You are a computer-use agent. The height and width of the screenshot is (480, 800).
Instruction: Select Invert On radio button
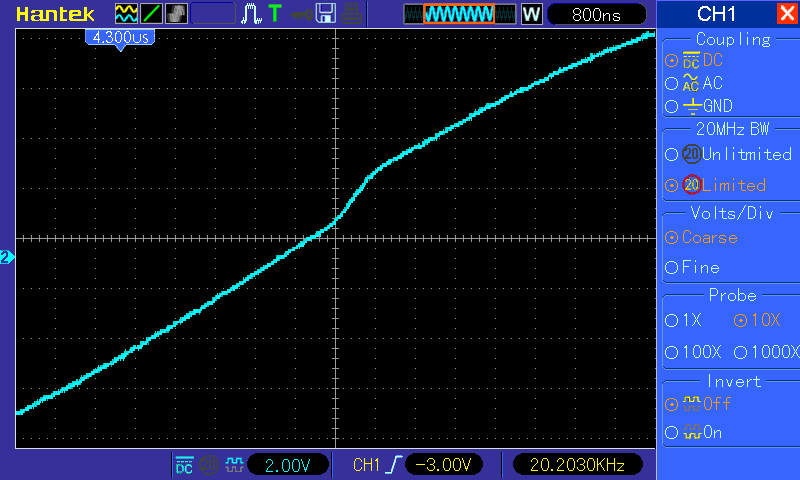tap(671, 433)
